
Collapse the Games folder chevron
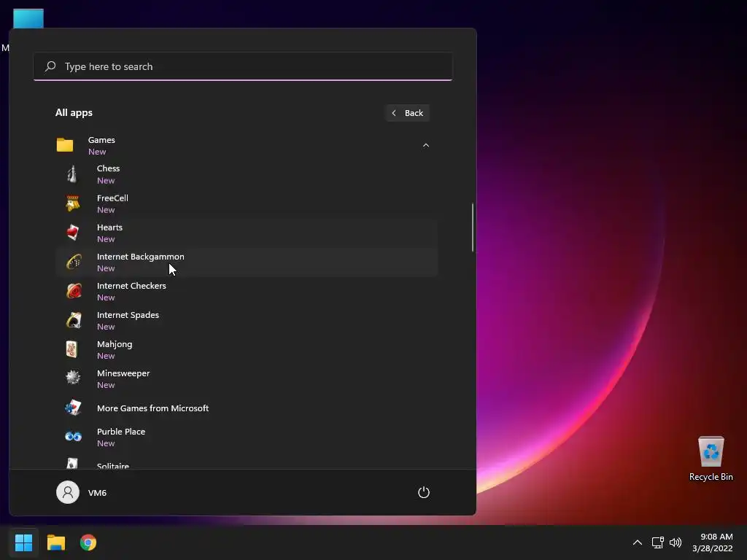(426, 145)
